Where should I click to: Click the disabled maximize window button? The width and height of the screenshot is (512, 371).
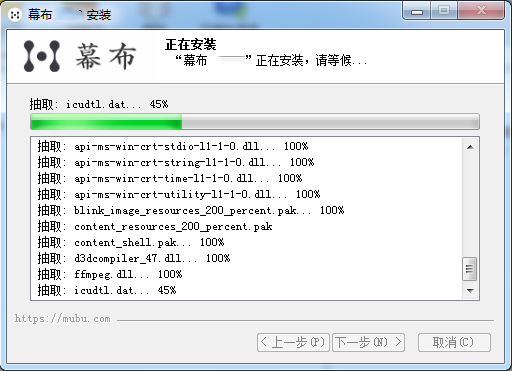(444, 11)
